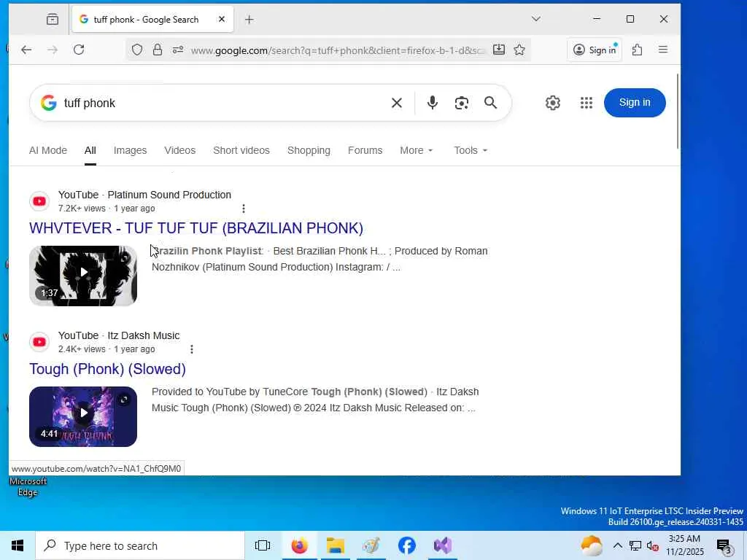This screenshot has height=560, width=747.
Task: Switch to Shopping tab
Action: pos(309,150)
